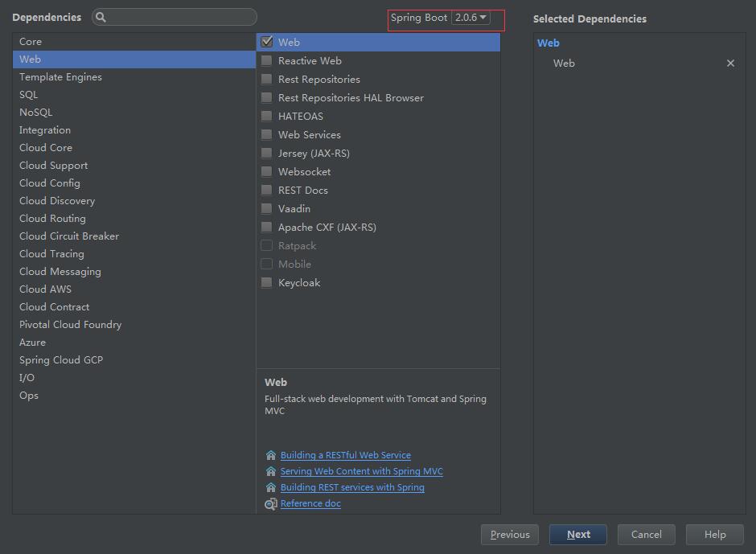Select the Cloud AWS category

pyautogui.click(x=134, y=289)
